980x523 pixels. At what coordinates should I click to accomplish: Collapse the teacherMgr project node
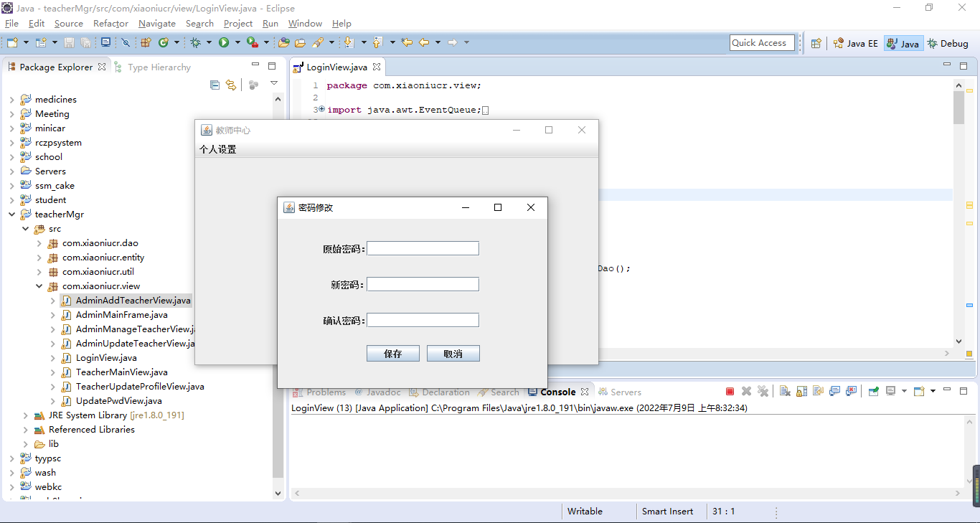pos(11,214)
